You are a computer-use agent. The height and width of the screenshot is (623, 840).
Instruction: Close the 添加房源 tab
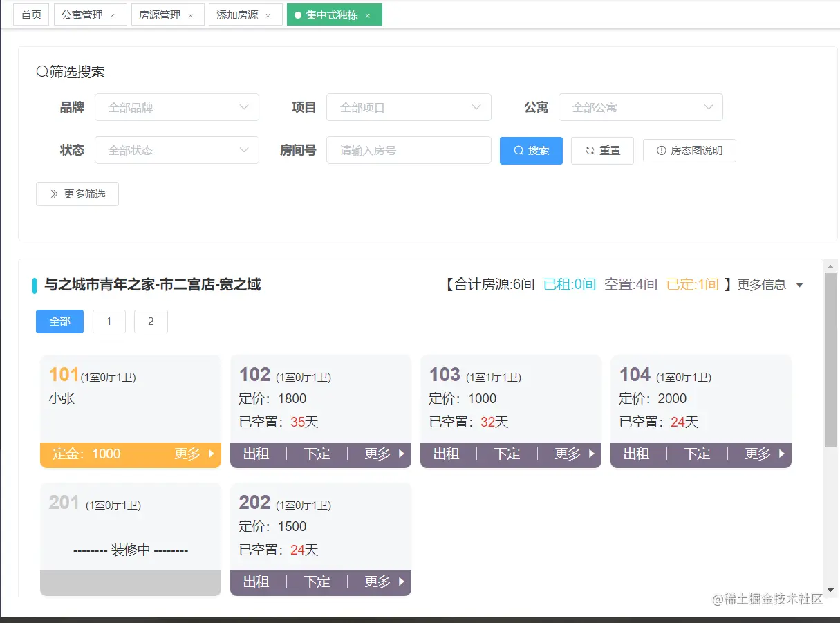(268, 15)
